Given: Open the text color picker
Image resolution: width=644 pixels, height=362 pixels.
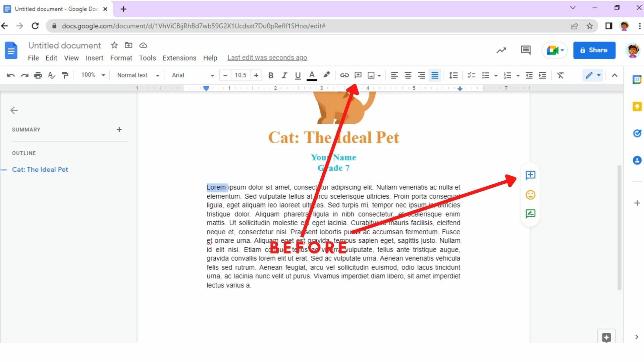Looking at the screenshot, I should click(x=312, y=76).
